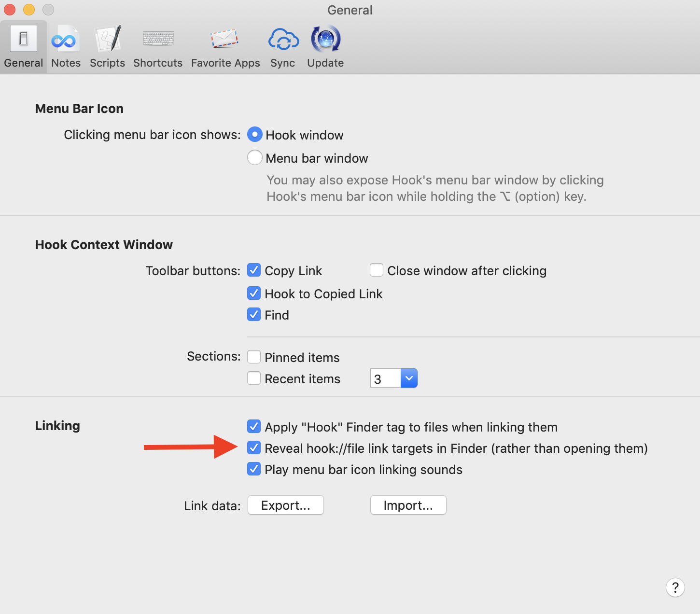Click the Link data: label
The image size is (700, 614).
click(x=212, y=506)
